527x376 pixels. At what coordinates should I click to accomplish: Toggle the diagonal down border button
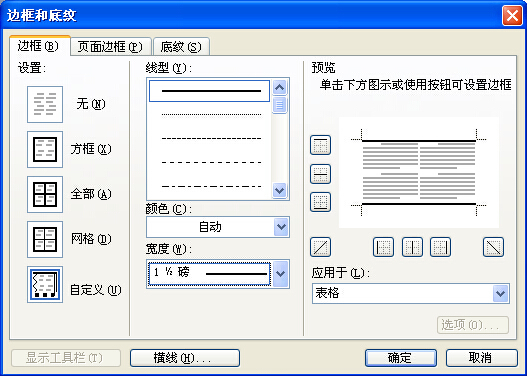(x=493, y=247)
